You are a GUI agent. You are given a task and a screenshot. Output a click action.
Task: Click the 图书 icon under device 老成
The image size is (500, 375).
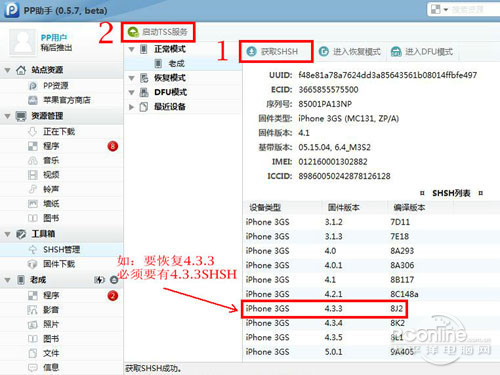(33, 339)
